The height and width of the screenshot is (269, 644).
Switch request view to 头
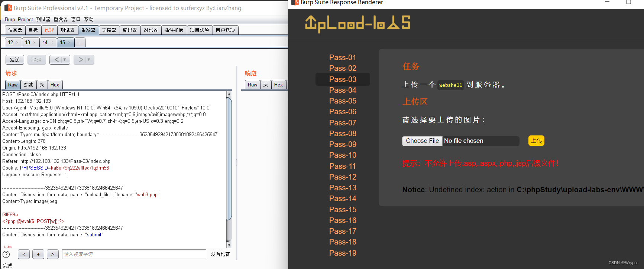[x=42, y=85]
